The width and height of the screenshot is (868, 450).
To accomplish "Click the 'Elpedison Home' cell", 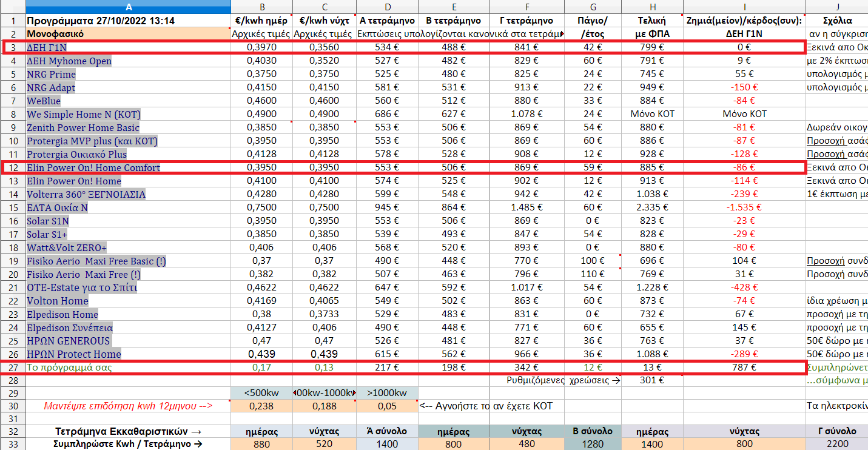I will 128,314.
